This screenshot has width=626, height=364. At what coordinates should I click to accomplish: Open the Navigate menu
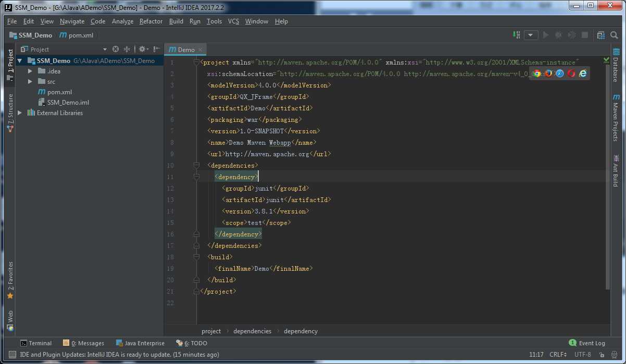pyautogui.click(x=72, y=21)
